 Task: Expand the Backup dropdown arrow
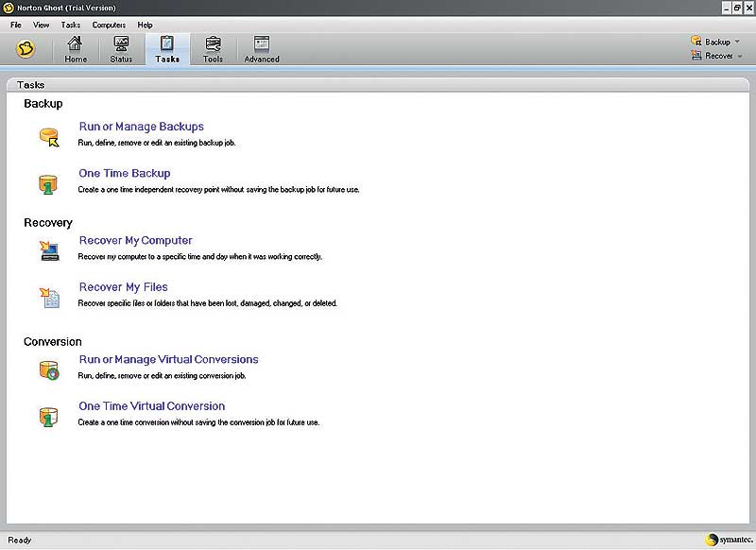(737, 42)
